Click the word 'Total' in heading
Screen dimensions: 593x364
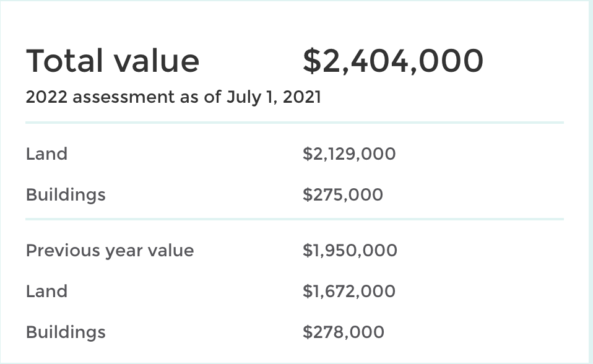pos(64,61)
